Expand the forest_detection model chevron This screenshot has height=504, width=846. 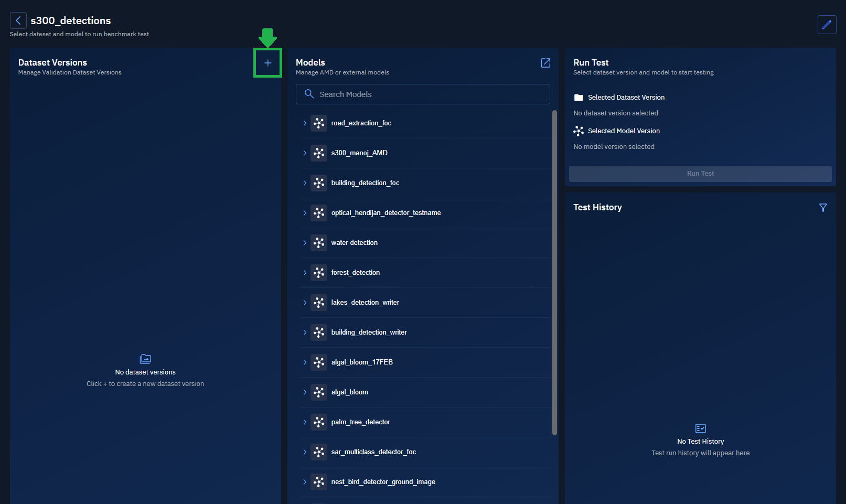(x=305, y=273)
